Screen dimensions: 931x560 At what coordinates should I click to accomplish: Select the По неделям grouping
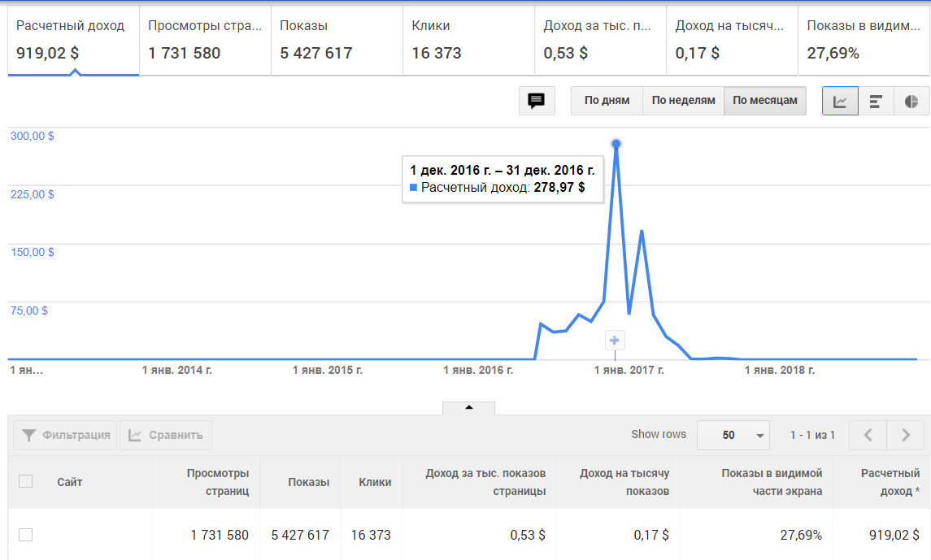[683, 101]
